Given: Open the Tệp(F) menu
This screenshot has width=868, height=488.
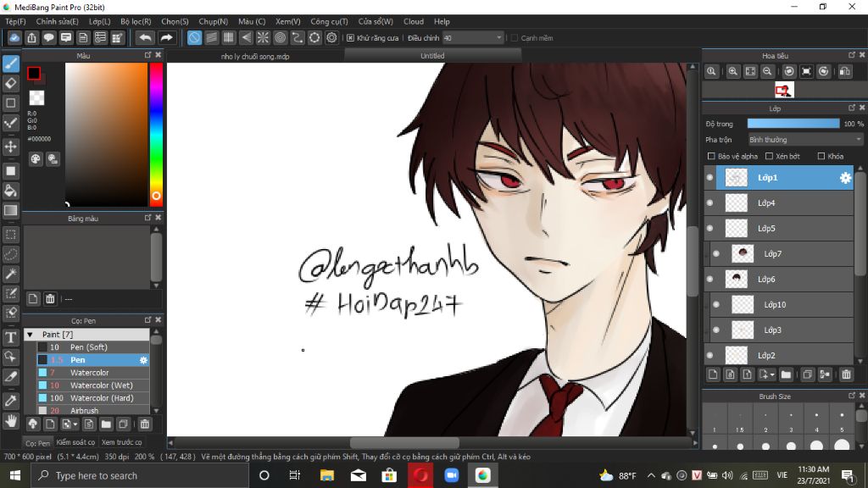Looking at the screenshot, I should [x=15, y=21].
